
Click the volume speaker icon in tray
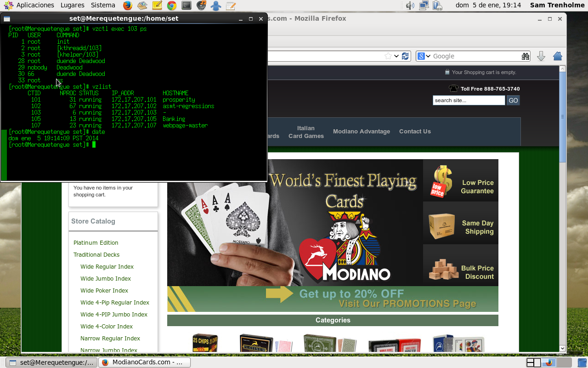[410, 6]
